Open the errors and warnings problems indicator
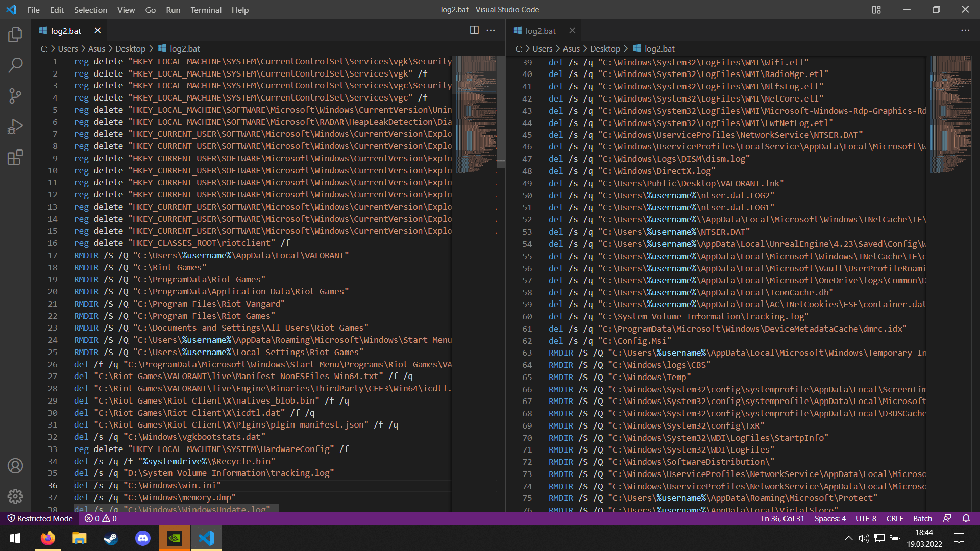The width and height of the screenshot is (980, 551). [x=101, y=518]
